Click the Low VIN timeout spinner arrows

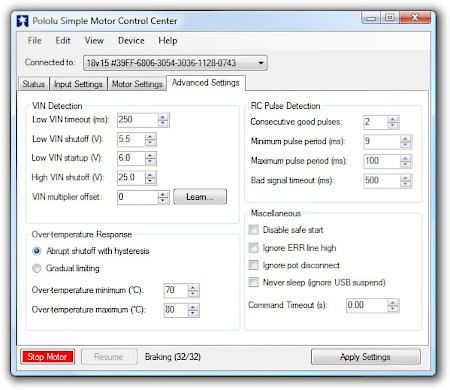tap(163, 120)
